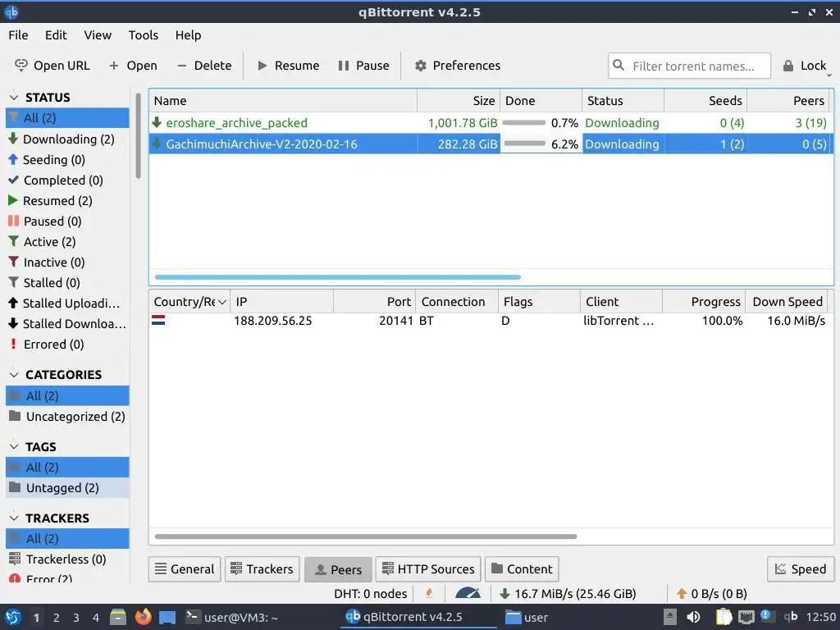Open Preferences via the gear icon

tap(421, 66)
